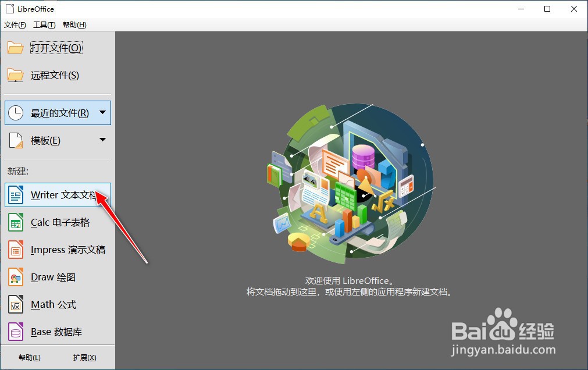Expand the 最近的文件 dropdown arrow
This screenshot has height=370, width=588.
point(102,112)
